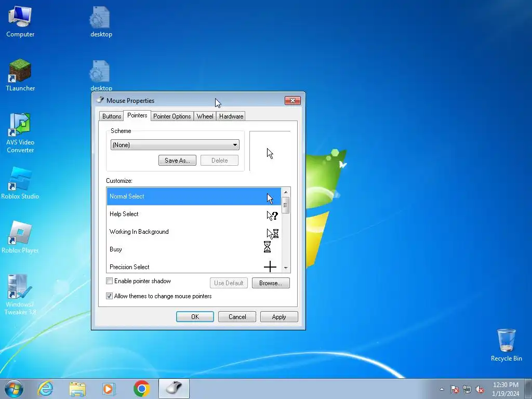532x399 pixels.
Task: Select the AVS Video Converter shortcut
Action: tap(20, 133)
